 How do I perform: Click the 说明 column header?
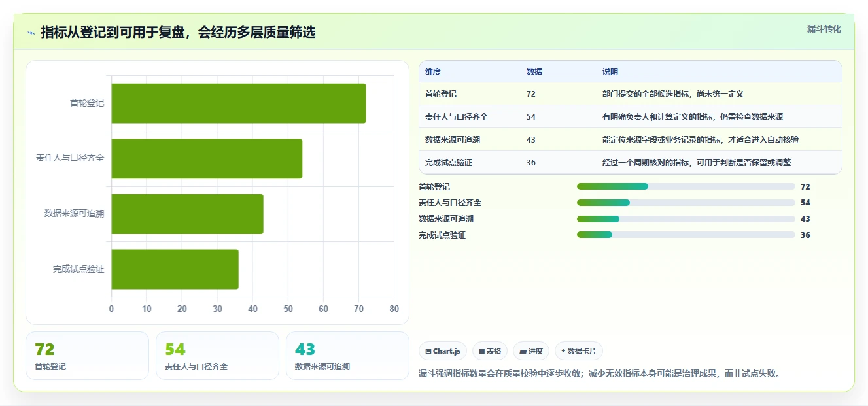tap(610, 72)
